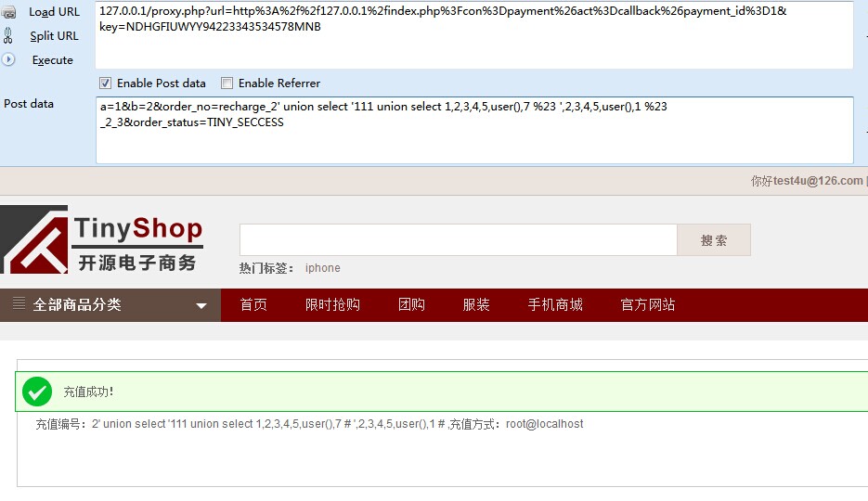Open the iphone hot tag link
The width and height of the screenshot is (868, 501).
coord(323,267)
